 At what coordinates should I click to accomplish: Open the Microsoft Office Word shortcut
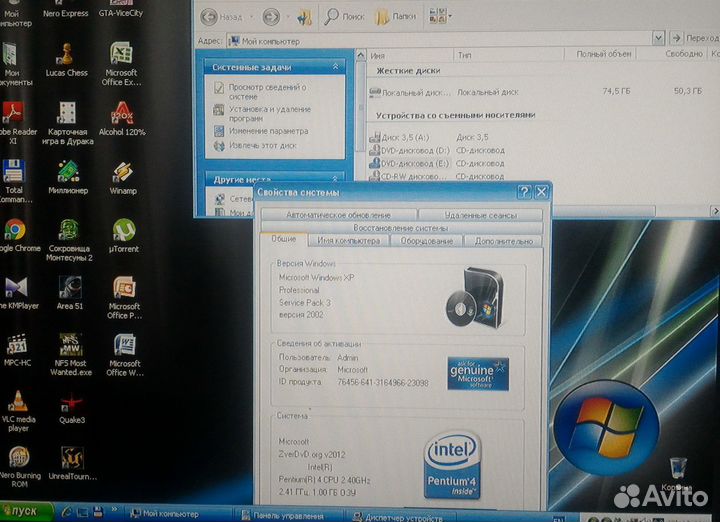(x=124, y=355)
